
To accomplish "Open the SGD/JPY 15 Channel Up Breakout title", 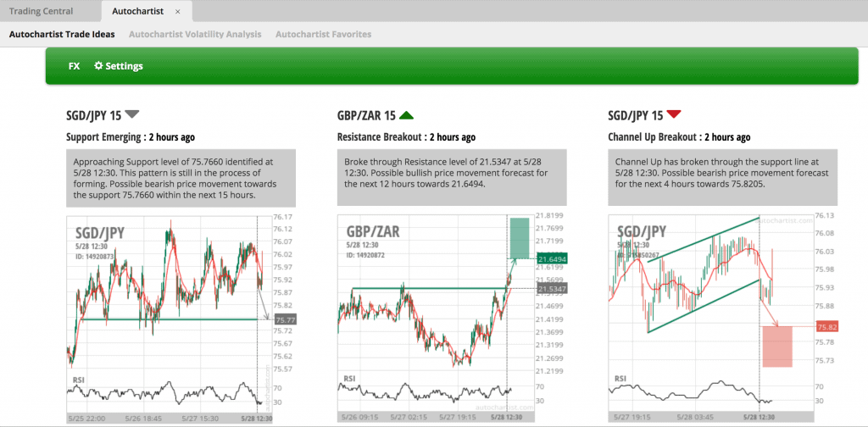I will [636, 115].
